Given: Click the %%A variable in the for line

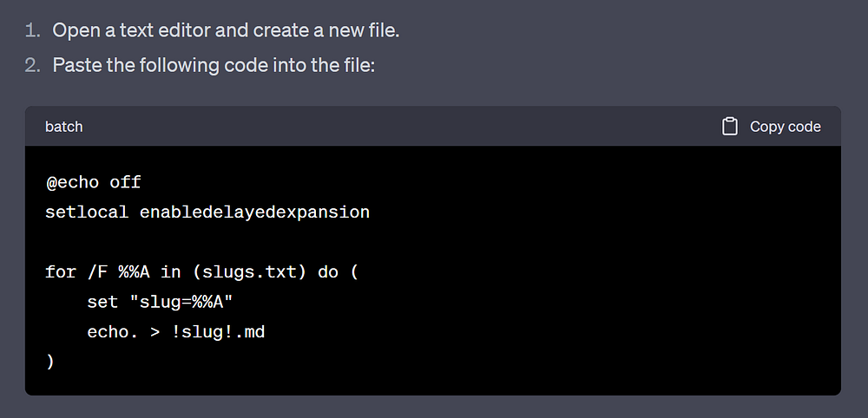Looking at the screenshot, I should click(x=135, y=272).
